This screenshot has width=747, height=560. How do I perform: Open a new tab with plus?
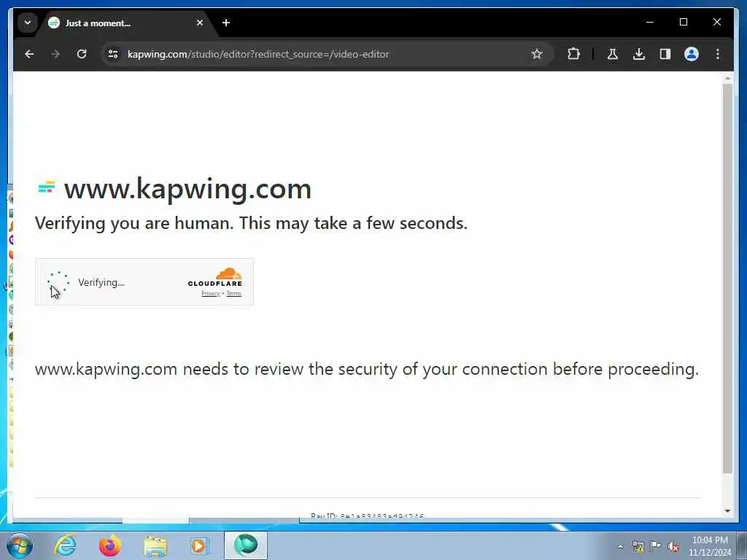[x=226, y=23]
